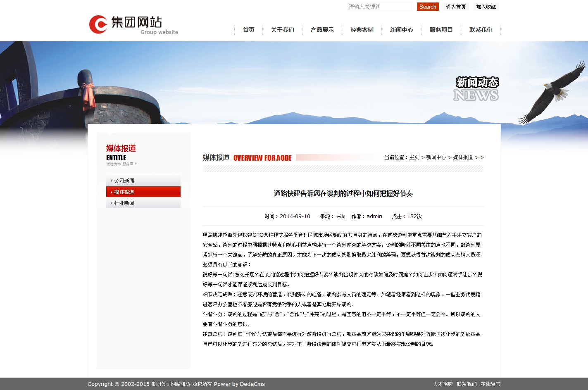Go to 产品展示 navigation item
The height and width of the screenshot is (390, 588).
(x=322, y=30)
